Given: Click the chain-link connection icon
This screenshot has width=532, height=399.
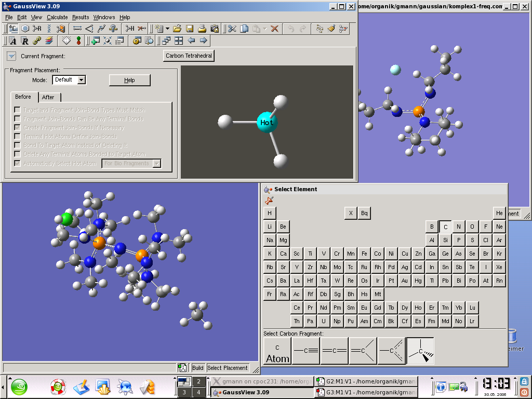Looking at the screenshot, I should point(37,41).
